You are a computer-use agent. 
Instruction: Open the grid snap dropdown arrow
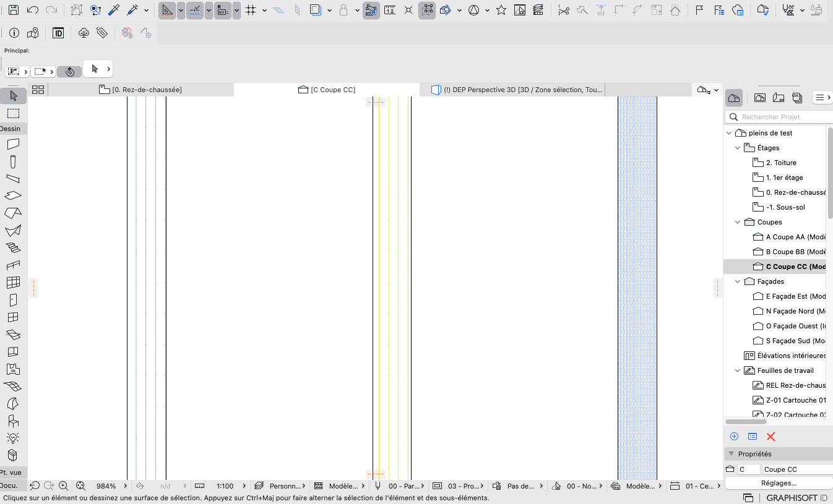pos(265,10)
